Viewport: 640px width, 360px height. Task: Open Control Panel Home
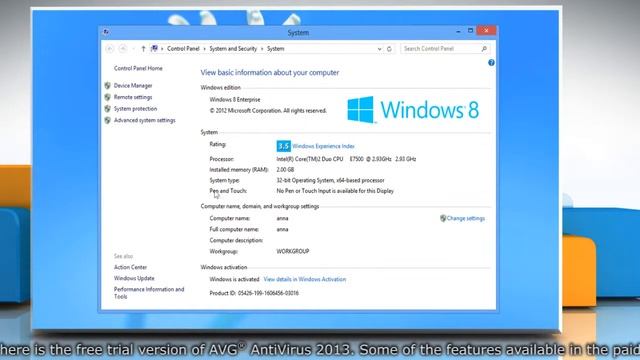[138, 68]
